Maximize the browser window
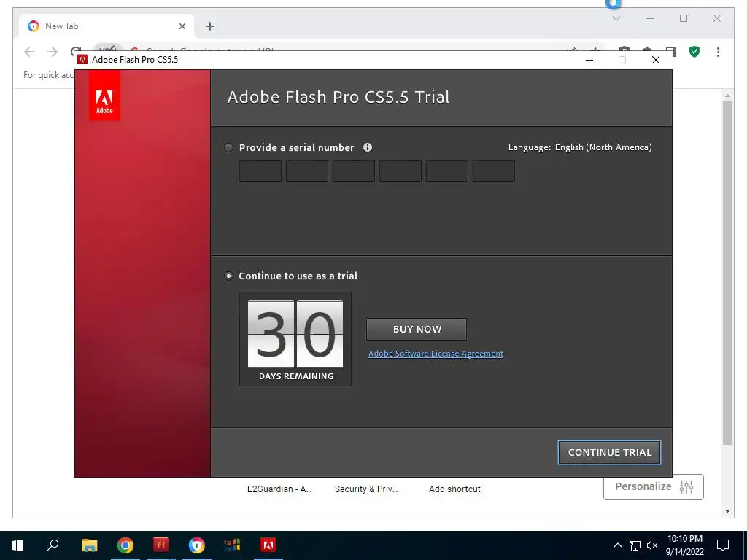The width and height of the screenshot is (747, 560). tap(684, 18)
